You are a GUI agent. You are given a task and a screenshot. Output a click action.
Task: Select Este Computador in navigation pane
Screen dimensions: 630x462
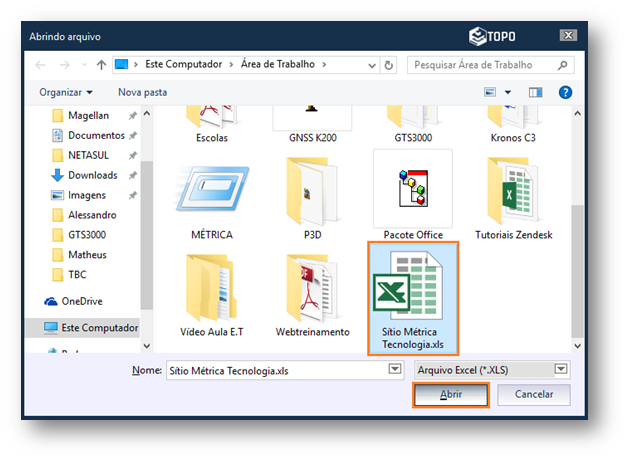coord(99,327)
